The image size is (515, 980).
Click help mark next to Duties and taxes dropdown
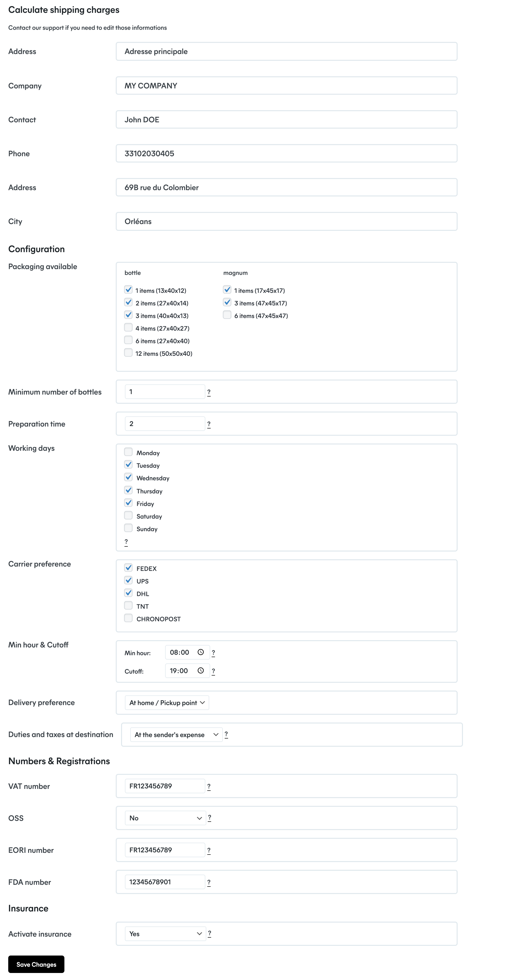(x=226, y=735)
